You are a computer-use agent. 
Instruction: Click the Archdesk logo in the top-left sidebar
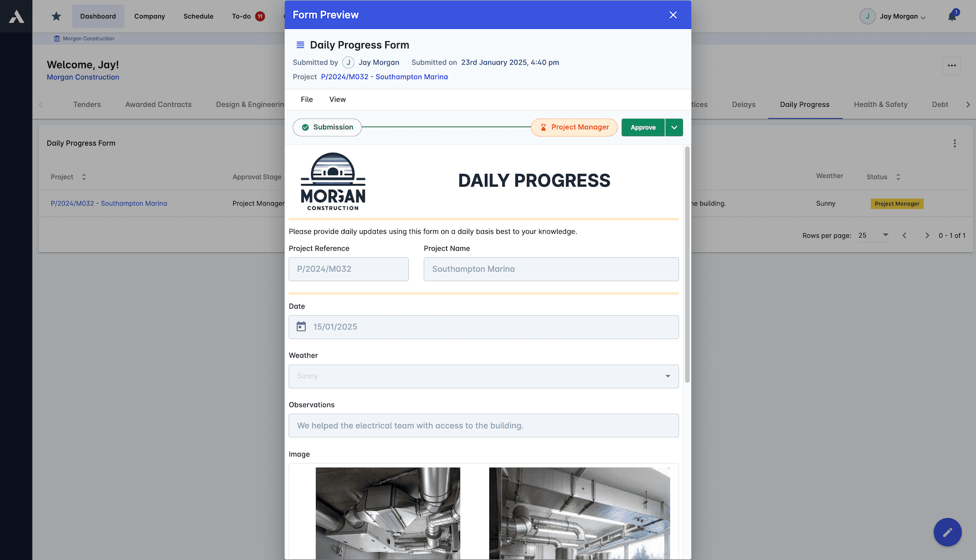point(16,16)
